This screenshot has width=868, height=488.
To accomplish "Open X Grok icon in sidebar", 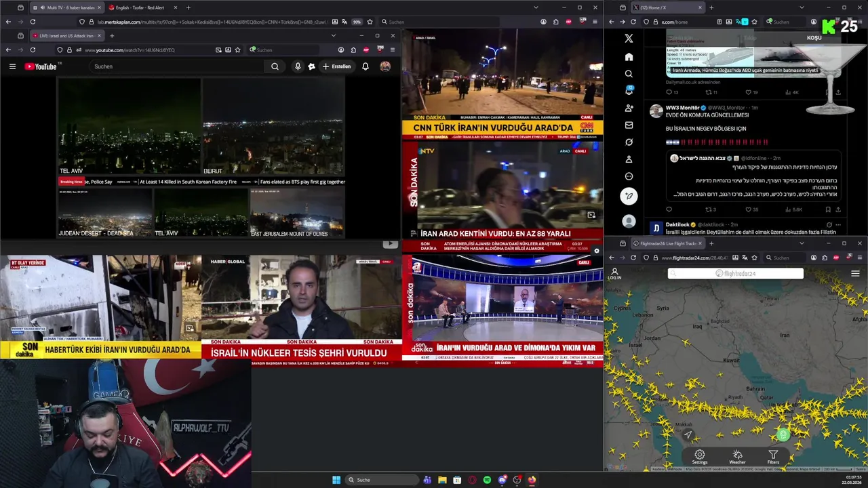I will coord(629,142).
